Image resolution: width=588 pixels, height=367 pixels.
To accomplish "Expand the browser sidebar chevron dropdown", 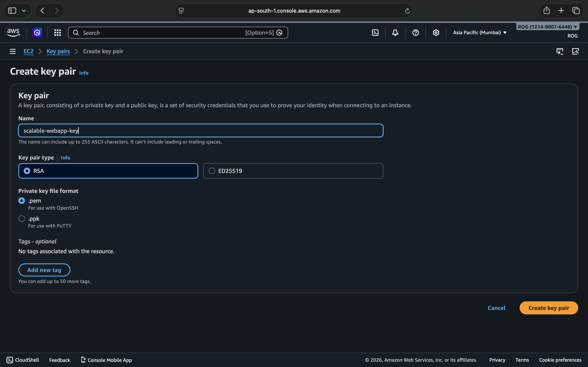I will click(24, 11).
